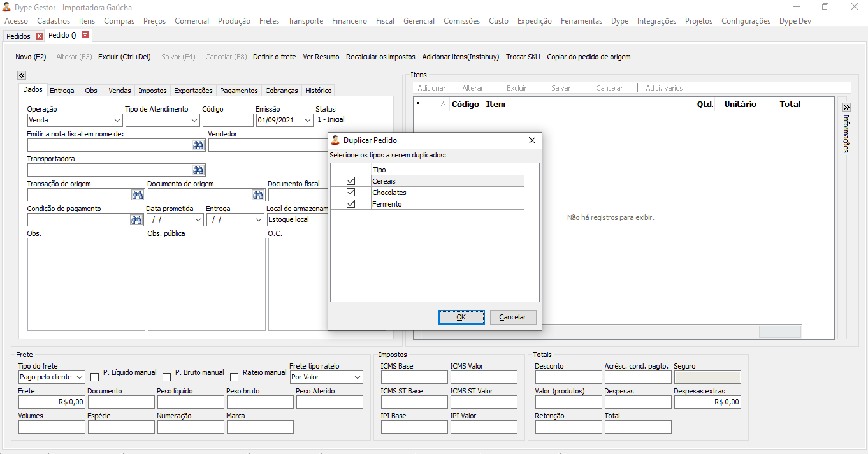Switch to the Impostos tab

point(152,91)
